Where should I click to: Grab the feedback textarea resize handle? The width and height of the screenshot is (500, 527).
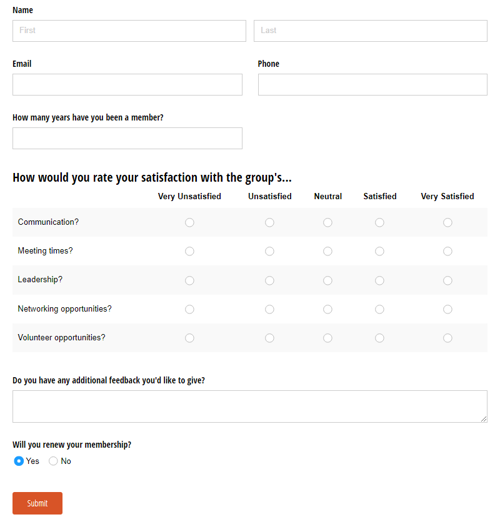pyautogui.click(x=484, y=419)
